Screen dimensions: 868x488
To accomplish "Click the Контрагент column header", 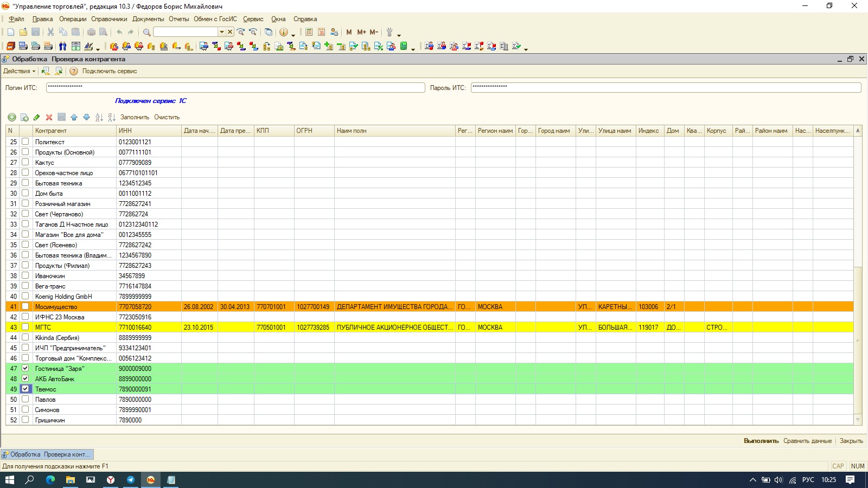I will pyautogui.click(x=74, y=131).
